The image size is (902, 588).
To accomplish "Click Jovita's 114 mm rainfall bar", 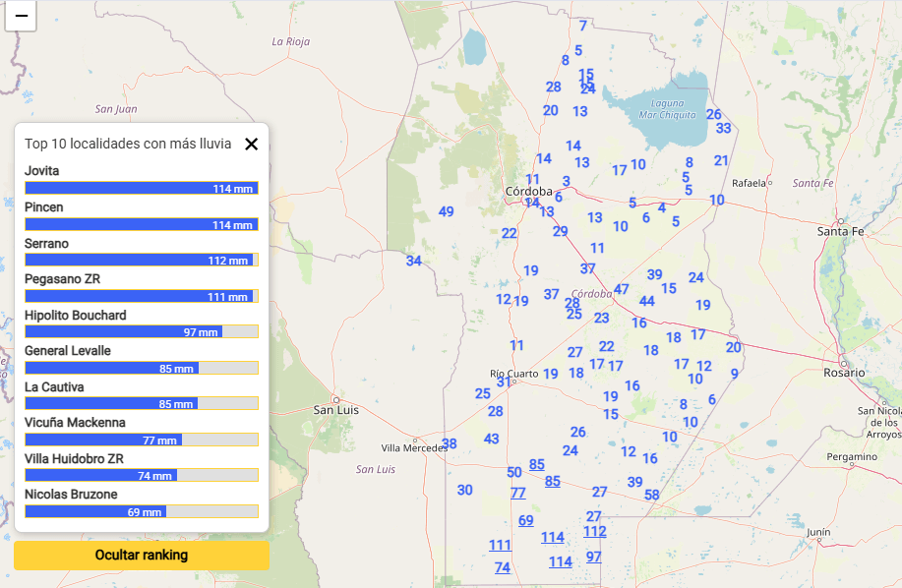I will coord(141,188).
